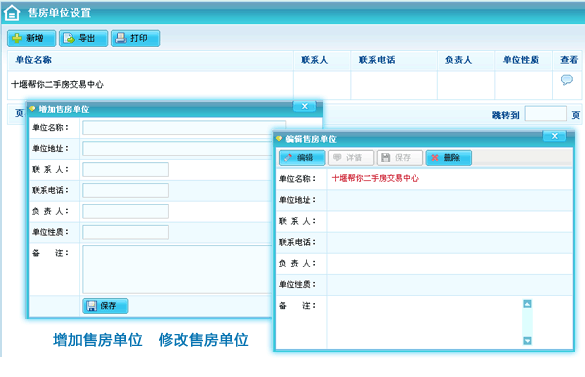Click scroll-up arrow in 备注 area
This screenshot has width=585, height=377.
[527, 304]
